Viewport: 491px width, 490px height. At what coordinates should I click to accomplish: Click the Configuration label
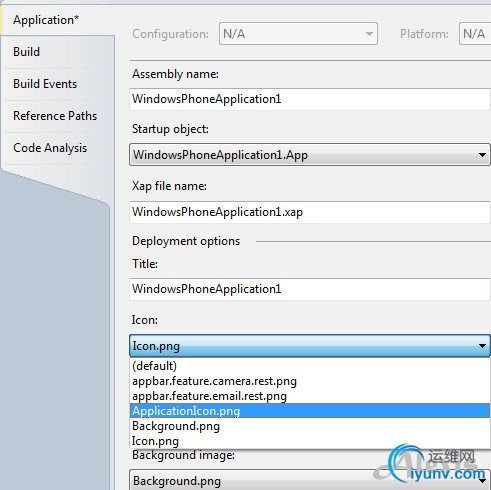click(x=171, y=34)
